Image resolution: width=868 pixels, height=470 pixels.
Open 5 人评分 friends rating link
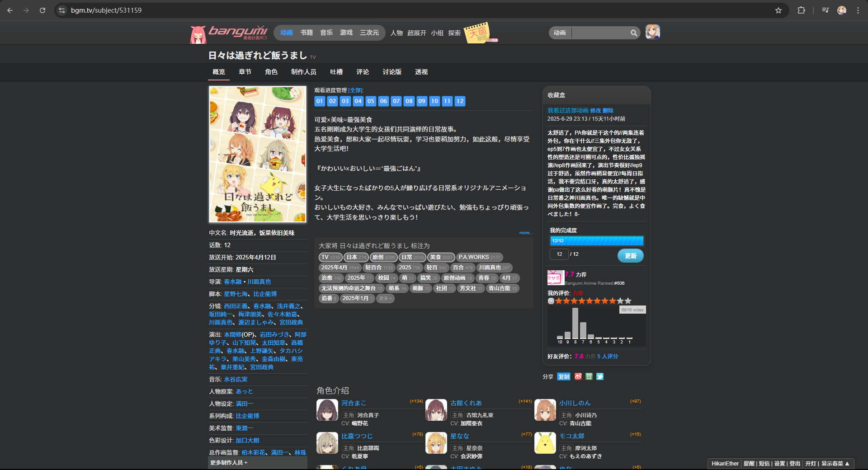point(608,356)
